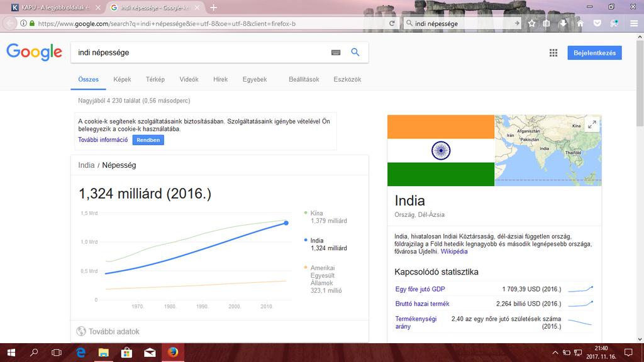Viewport: 644px width, 362px height.
Task: Open the Action Center notification icon
Action: coord(628,353)
